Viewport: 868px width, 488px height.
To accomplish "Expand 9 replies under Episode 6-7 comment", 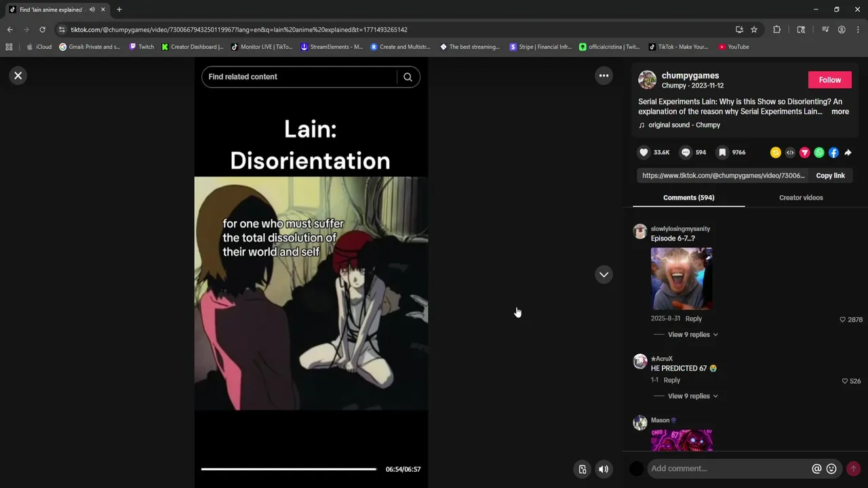I will pyautogui.click(x=692, y=334).
